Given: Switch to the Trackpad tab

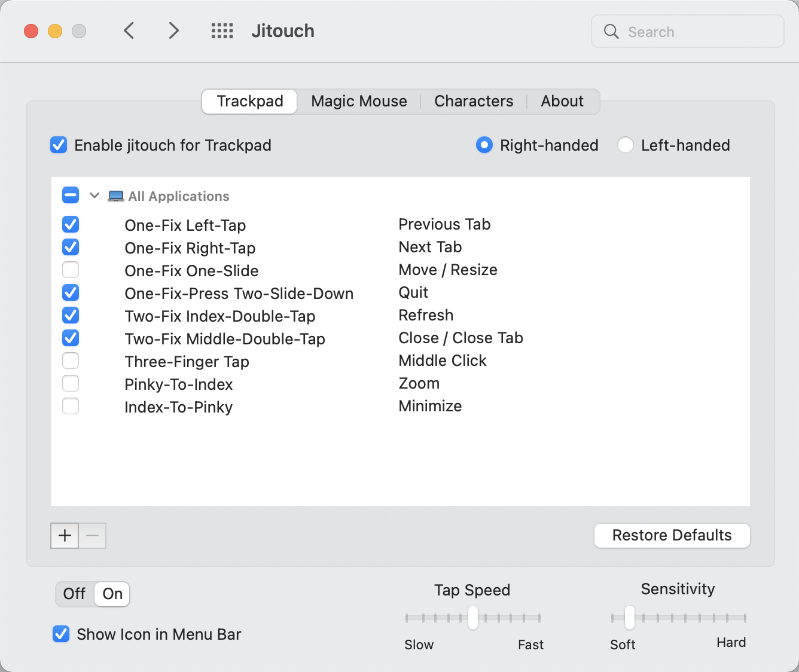Looking at the screenshot, I should point(250,101).
